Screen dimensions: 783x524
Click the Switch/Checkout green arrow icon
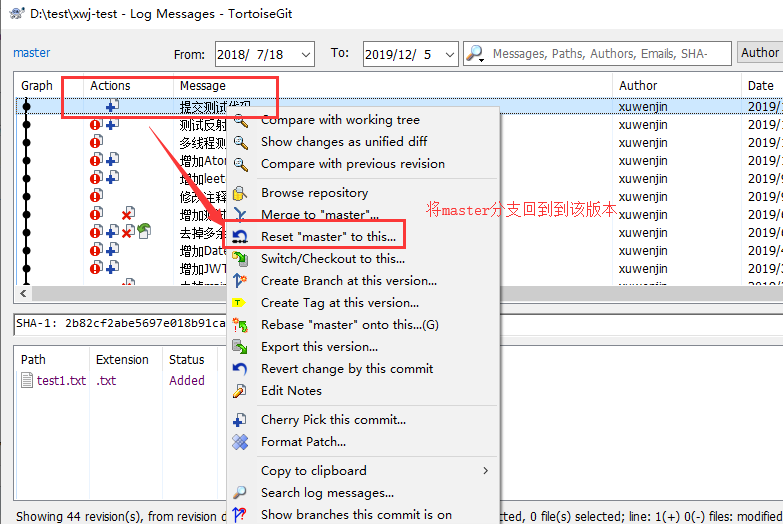240,259
